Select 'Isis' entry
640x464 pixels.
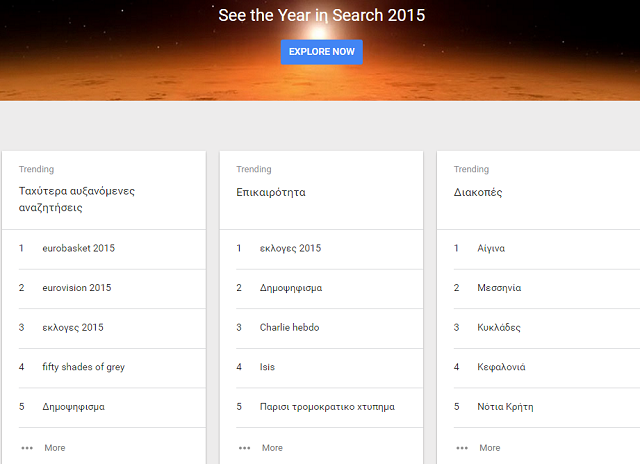point(267,367)
